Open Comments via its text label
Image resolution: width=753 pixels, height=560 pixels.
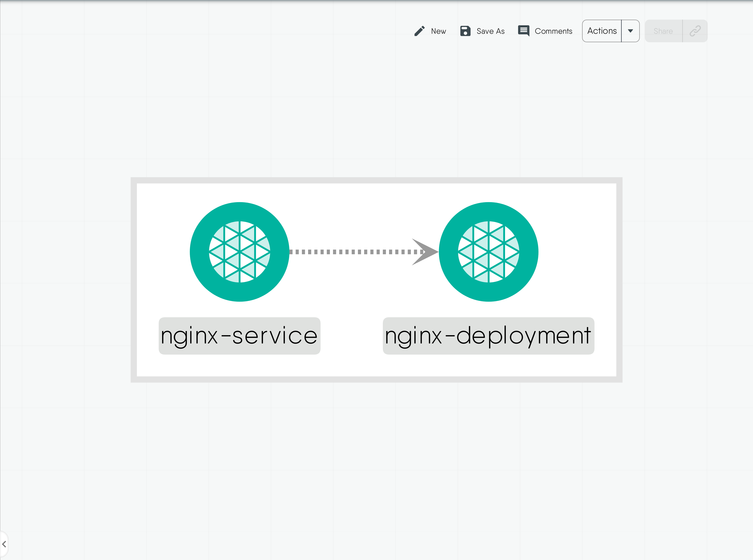pos(553,31)
